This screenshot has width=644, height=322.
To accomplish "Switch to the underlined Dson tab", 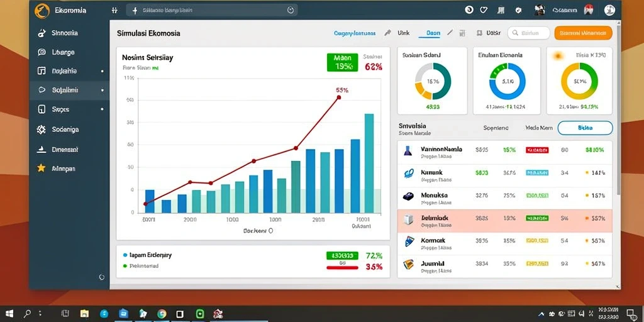I will 433,33.
